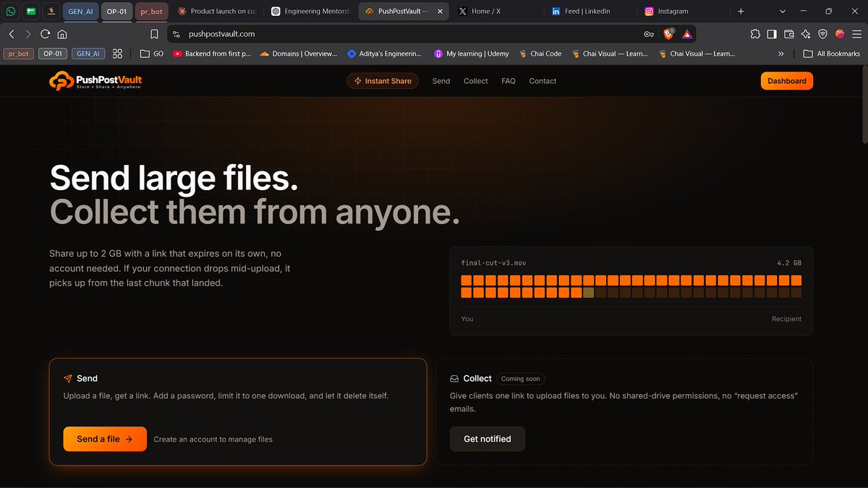
Task: Expand the pr_bot tab group
Action: (152, 12)
